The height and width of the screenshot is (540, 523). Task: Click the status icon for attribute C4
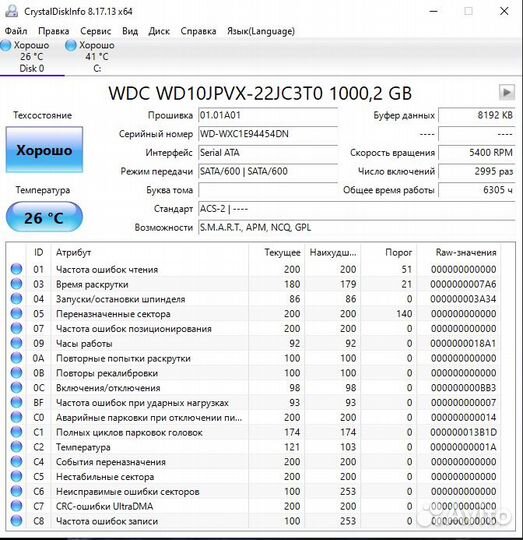pos(16,461)
